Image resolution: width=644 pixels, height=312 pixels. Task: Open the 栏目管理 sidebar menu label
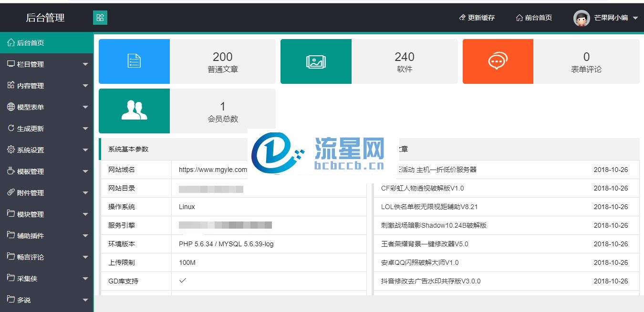pos(31,64)
